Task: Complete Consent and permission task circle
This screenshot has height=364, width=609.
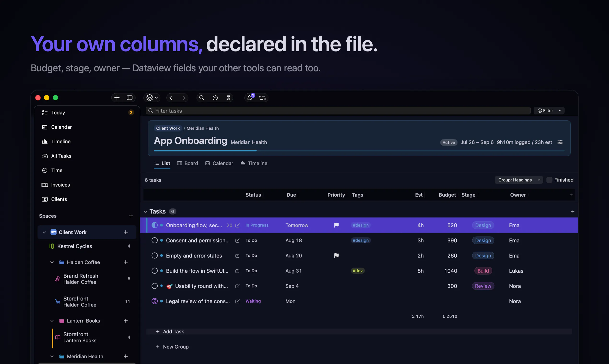Action: [x=154, y=240]
